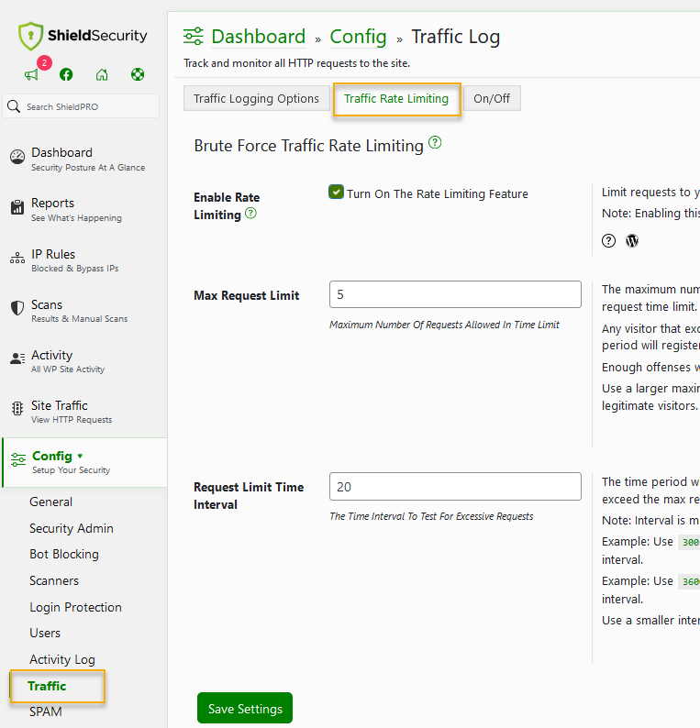Open Users config submenu
This screenshot has height=728, width=700.
tap(45, 634)
